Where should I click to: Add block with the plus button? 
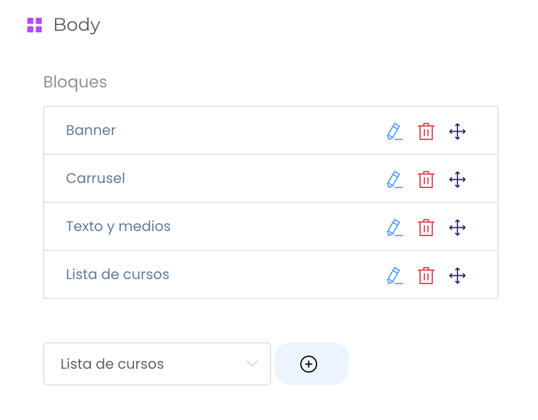(312, 364)
